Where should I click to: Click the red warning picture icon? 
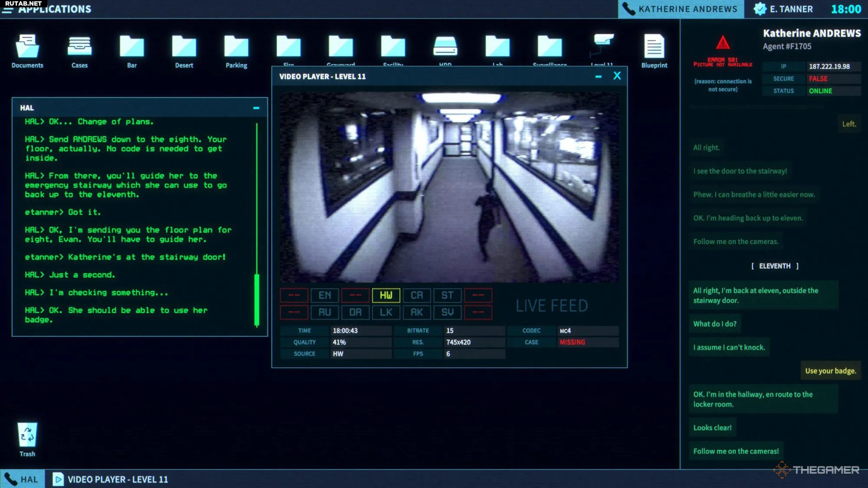click(723, 43)
